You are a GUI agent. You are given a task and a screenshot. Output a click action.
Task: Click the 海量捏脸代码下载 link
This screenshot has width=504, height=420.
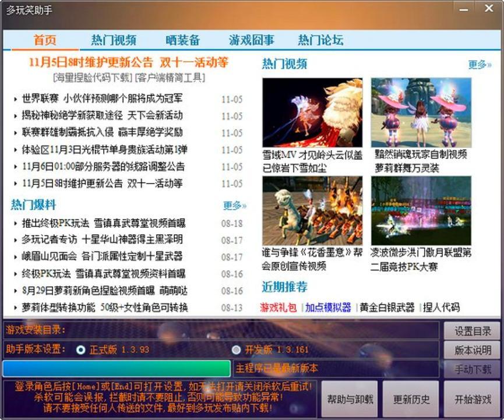[93, 77]
